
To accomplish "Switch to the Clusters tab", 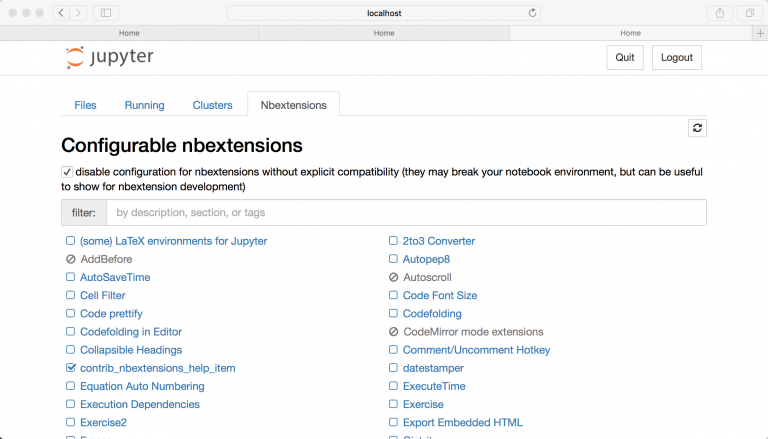I will coord(213,105).
